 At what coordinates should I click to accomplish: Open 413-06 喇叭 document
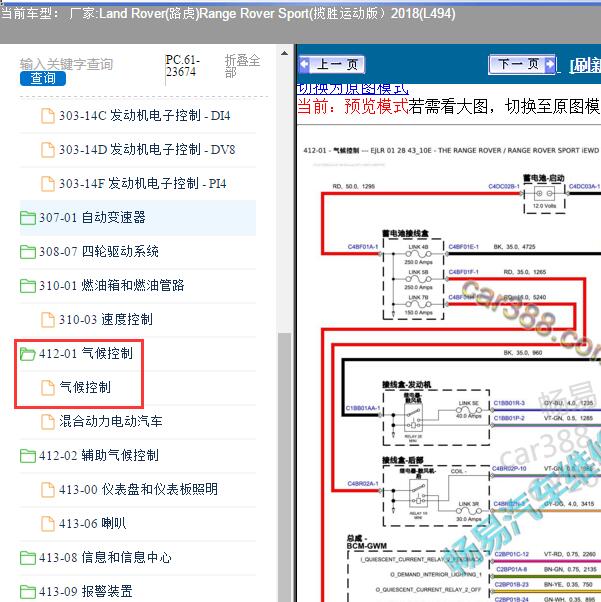[x=93, y=523]
